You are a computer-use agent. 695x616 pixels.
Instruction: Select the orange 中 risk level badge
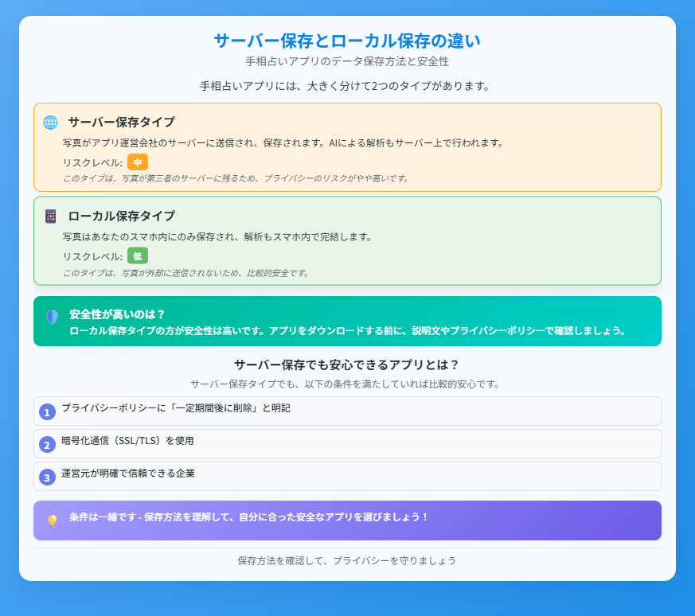pos(139,163)
